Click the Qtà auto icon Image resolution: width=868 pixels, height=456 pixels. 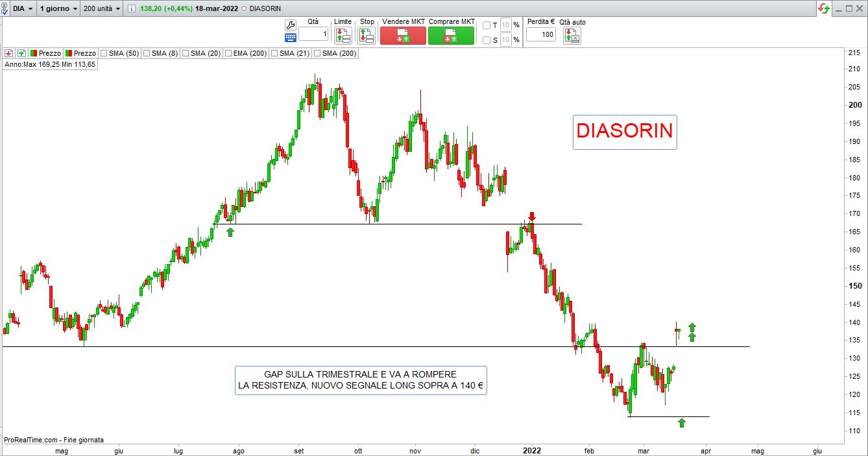pos(573,36)
